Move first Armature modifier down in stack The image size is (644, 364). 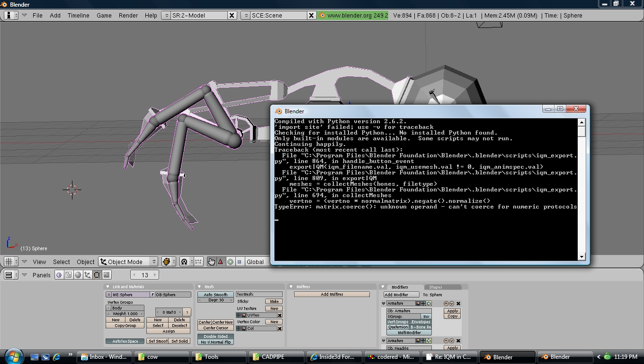[452, 303]
